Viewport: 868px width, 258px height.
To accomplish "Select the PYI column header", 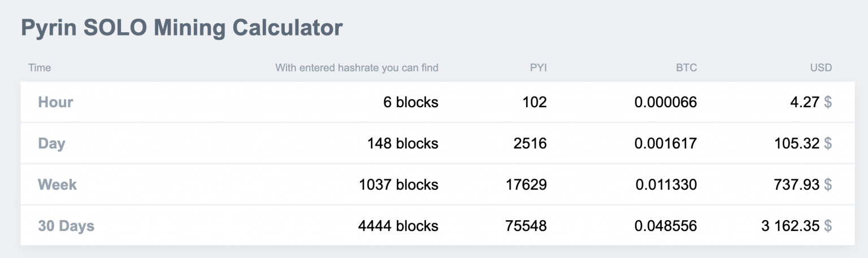I will coord(538,68).
